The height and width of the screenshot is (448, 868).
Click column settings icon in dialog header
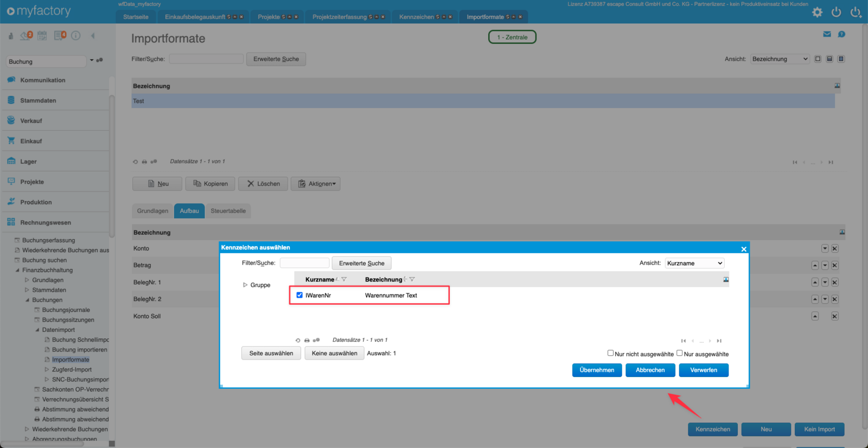pyautogui.click(x=726, y=279)
